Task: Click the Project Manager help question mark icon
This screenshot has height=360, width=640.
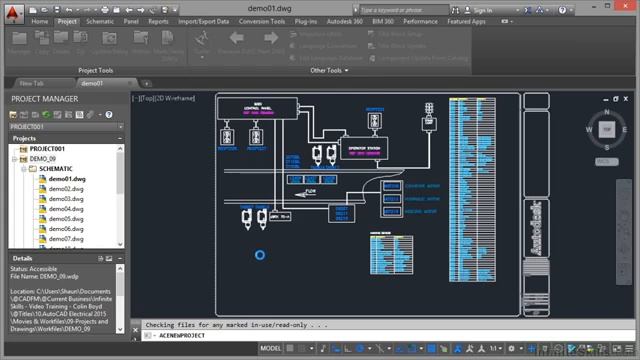Action: pyautogui.click(x=109, y=115)
